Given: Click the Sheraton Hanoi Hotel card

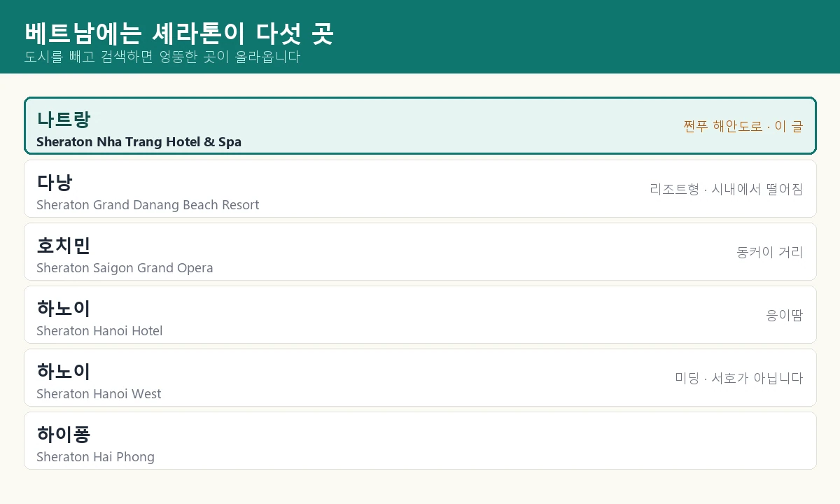Looking at the screenshot, I should tap(420, 315).
